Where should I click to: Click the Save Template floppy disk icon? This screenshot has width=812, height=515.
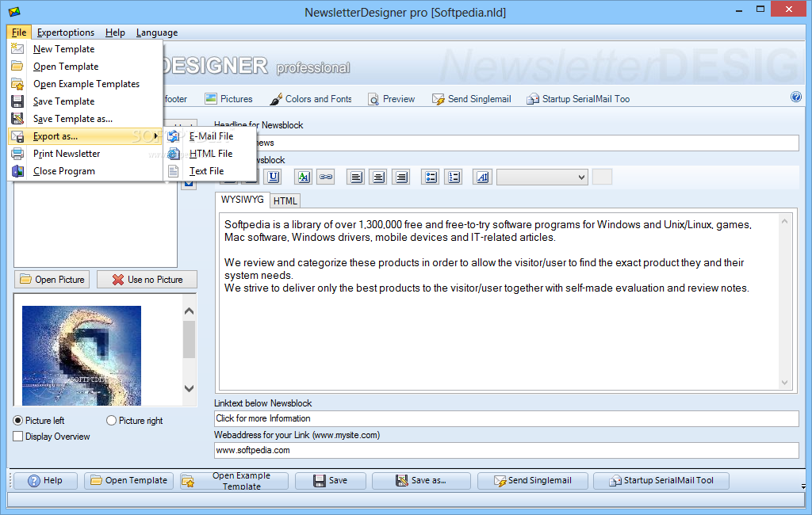tap(17, 101)
